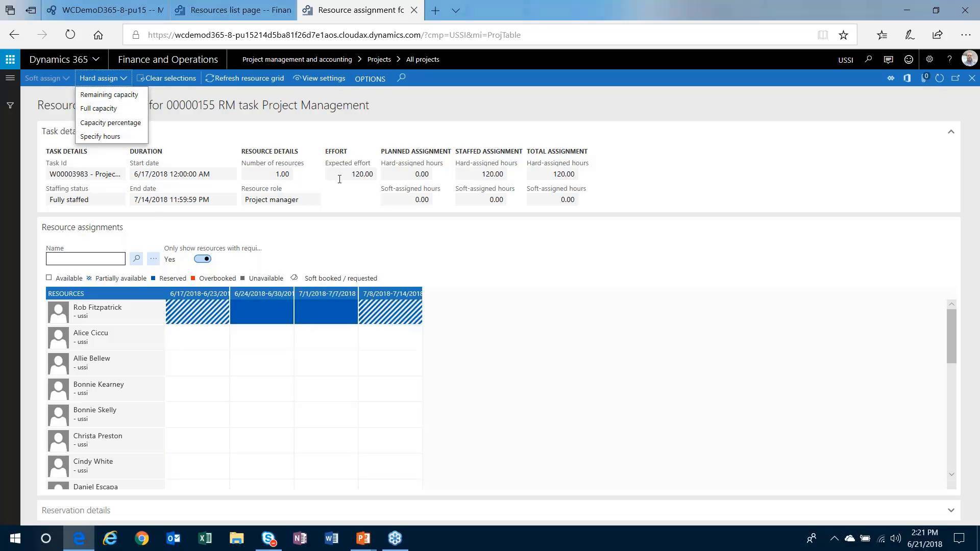
Task: Open the Dynamics 365 settings gear
Action: coord(929,59)
